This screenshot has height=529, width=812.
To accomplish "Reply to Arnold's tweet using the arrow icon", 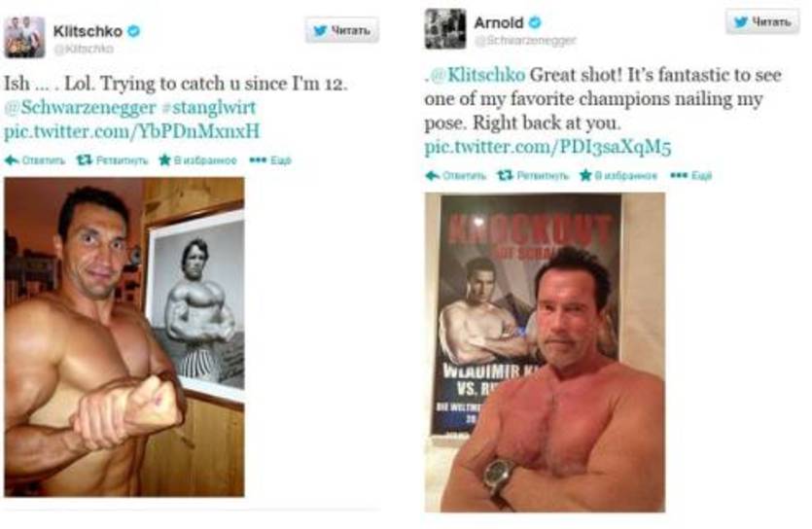I will click(433, 176).
